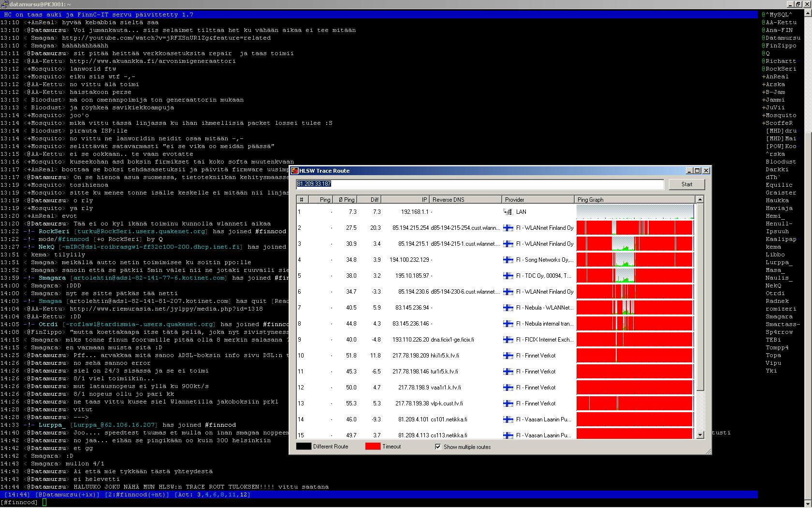Image resolution: width=812 pixels, height=508 pixels.
Task: Click the up arrow of the route list scrollbar
Action: pos(700,199)
